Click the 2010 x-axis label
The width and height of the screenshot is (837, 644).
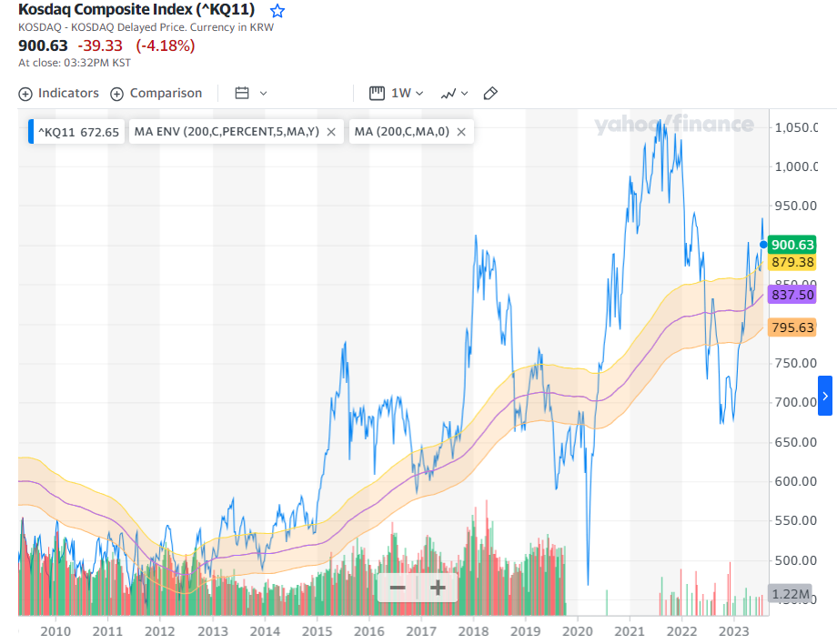[55, 631]
